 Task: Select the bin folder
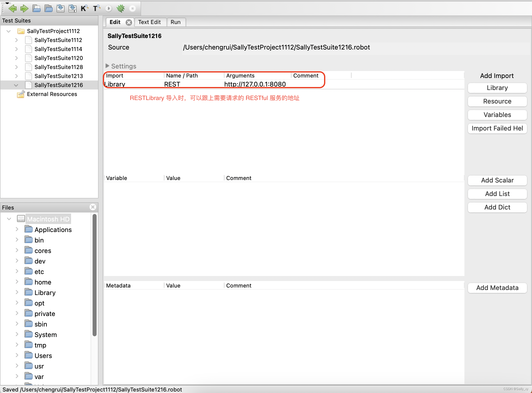pyautogui.click(x=39, y=240)
